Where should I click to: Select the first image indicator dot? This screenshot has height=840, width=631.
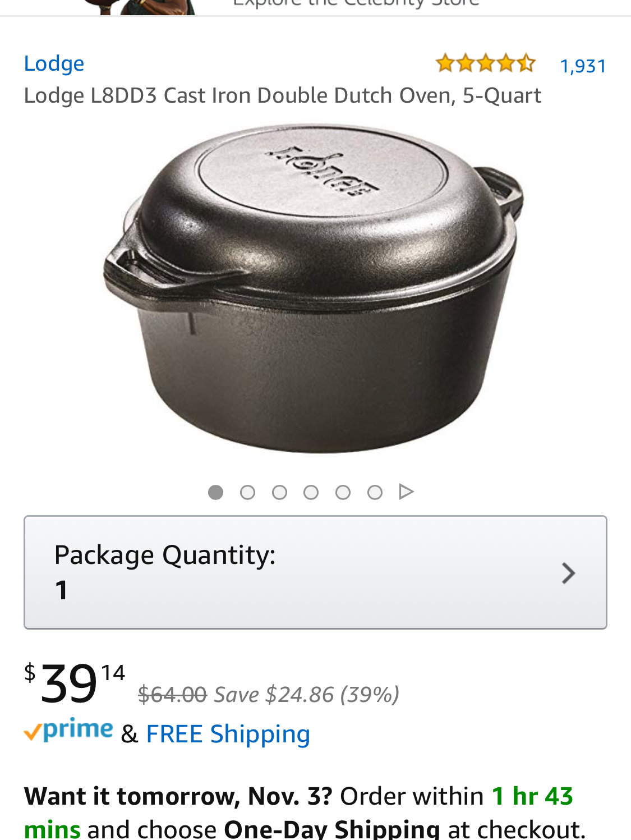click(215, 492)
